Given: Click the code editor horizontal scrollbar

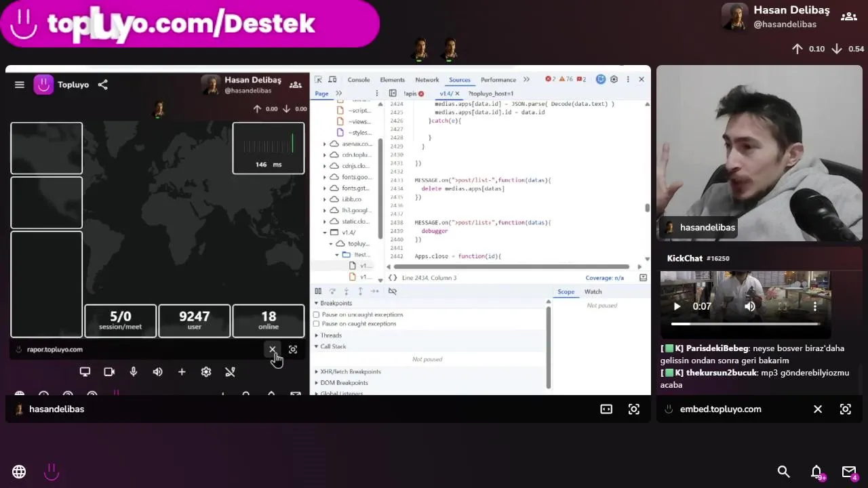Looking at the screenshot, I should 511,266.
